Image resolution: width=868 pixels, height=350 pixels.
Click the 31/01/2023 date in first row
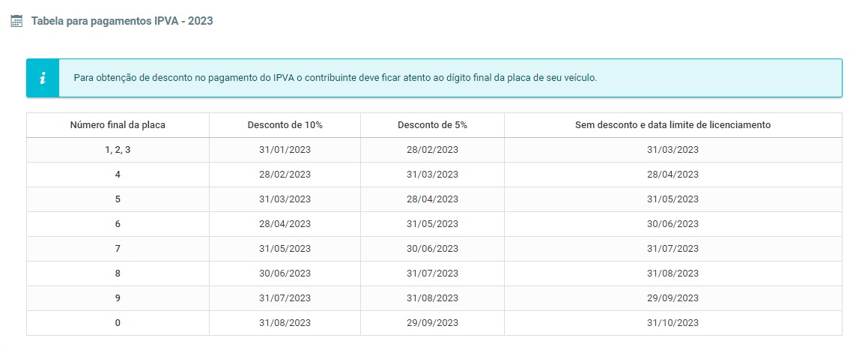tap(285, 150)
